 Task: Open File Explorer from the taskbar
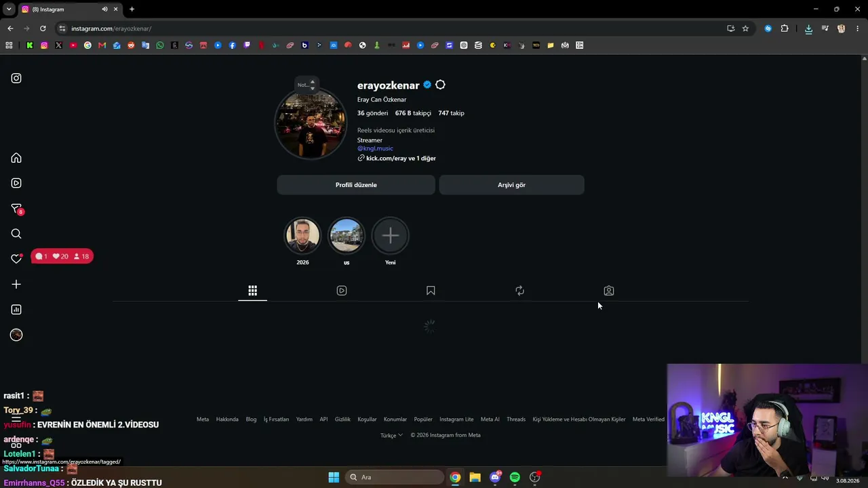pos(475,477)
